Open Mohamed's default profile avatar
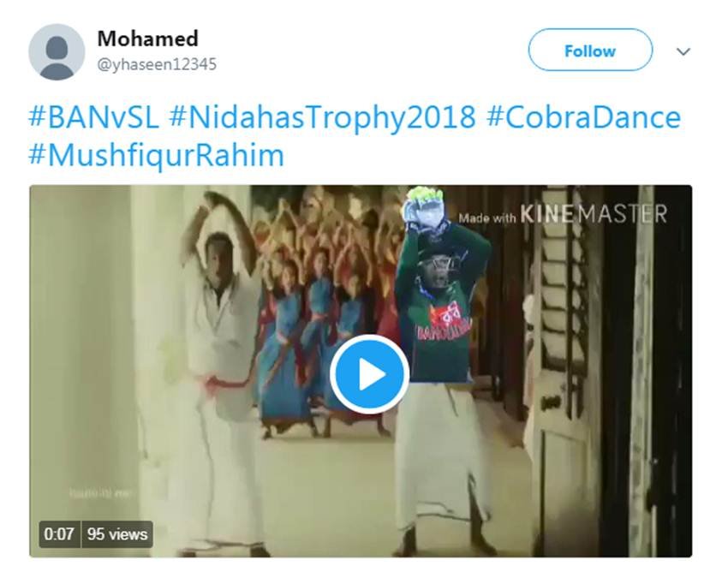Image resolution: width=728 pixels, height=566 pixels. [x=57, y=52]
